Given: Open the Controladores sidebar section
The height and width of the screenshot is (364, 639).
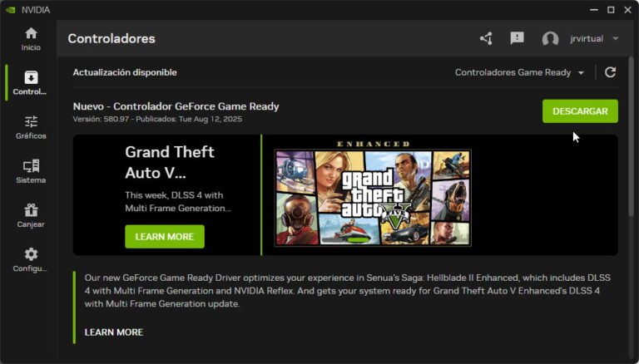Looking at the screenshot, I should (29, 83).
